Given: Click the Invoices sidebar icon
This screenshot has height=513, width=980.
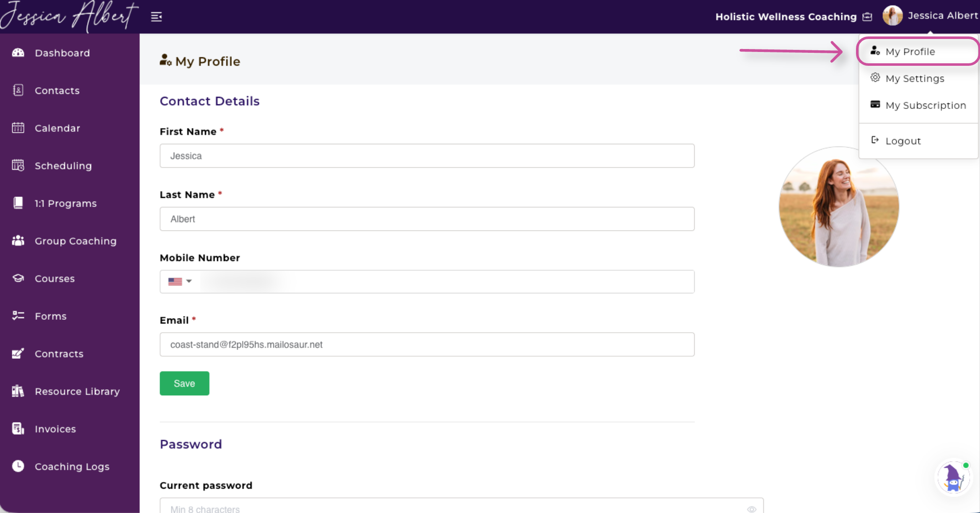Looking at the screenshot, I should 18,429.
